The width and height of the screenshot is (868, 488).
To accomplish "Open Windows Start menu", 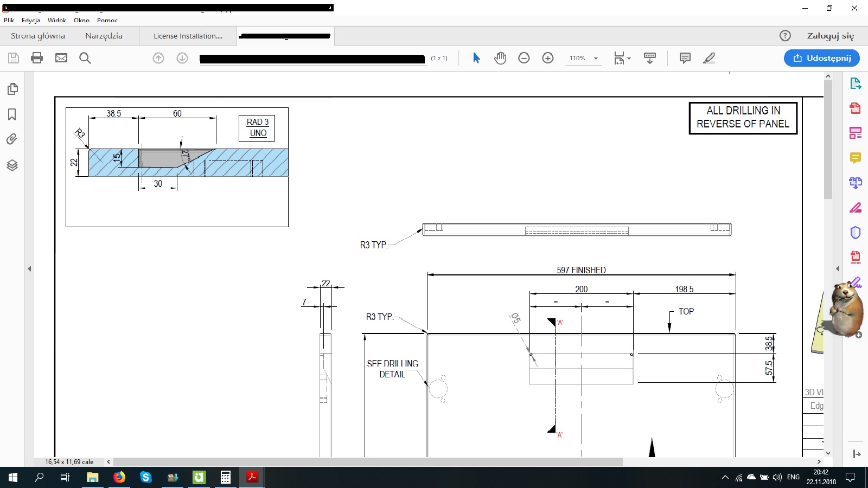I will [13, 477].
